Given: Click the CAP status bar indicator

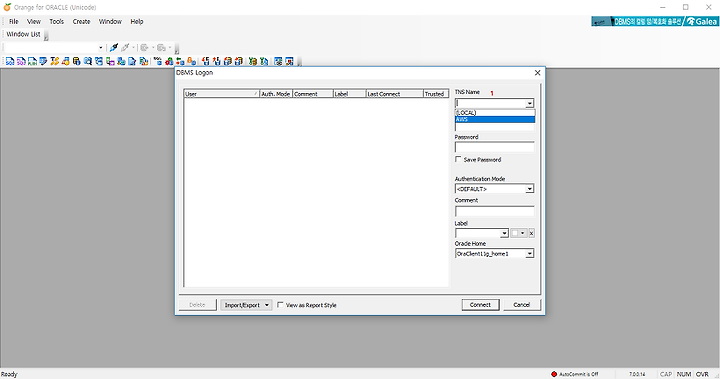Looking at the screenshot, I should coord(666,374).
